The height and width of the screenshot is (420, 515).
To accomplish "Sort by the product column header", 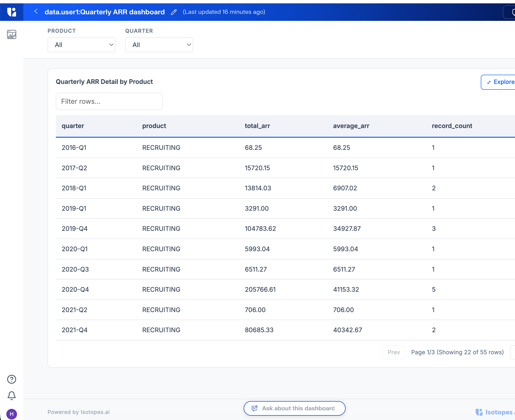I will 154,126.
